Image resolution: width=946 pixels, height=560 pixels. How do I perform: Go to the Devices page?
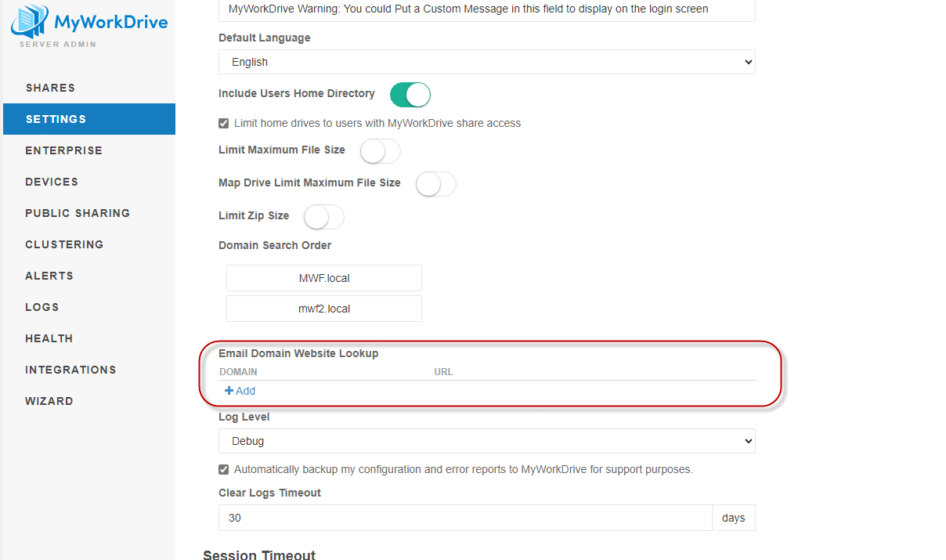[x=52, y=182]
